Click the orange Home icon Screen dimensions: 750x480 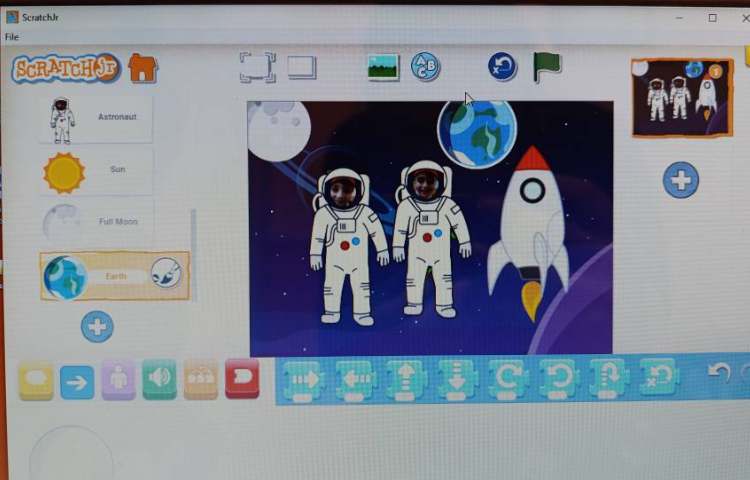pyautogui.click(x=143, y=68)
